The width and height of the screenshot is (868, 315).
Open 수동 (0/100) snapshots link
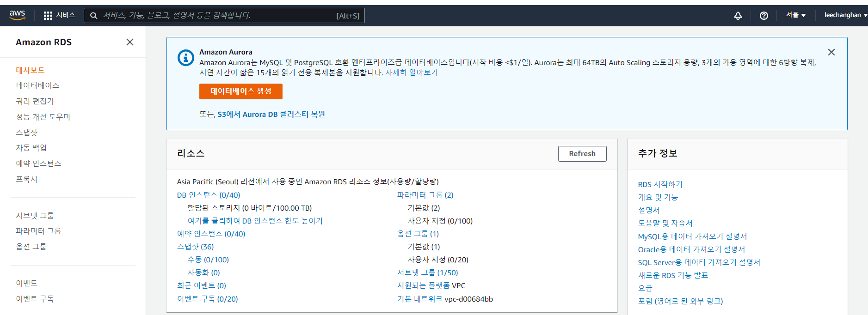[208, 260]
